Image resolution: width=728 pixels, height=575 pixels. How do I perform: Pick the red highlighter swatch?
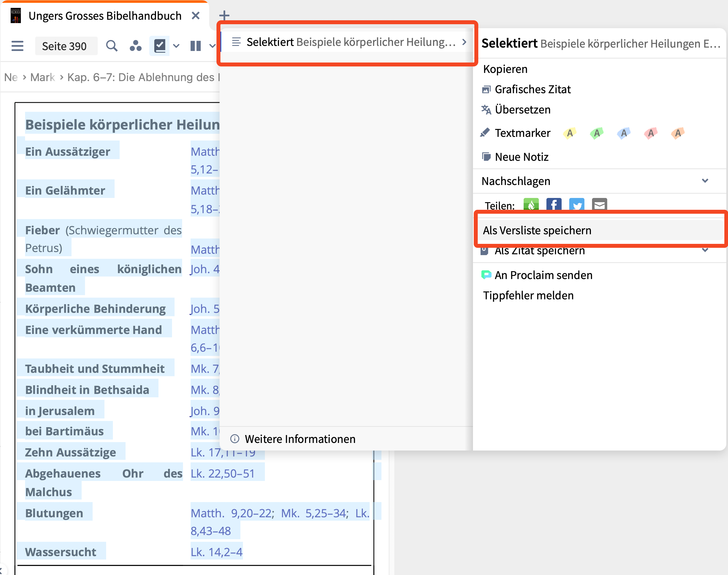[651, 133]
